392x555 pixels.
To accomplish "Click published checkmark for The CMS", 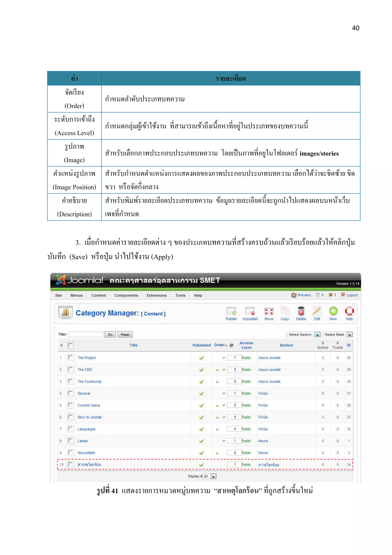I will click(x=201, y=370).
